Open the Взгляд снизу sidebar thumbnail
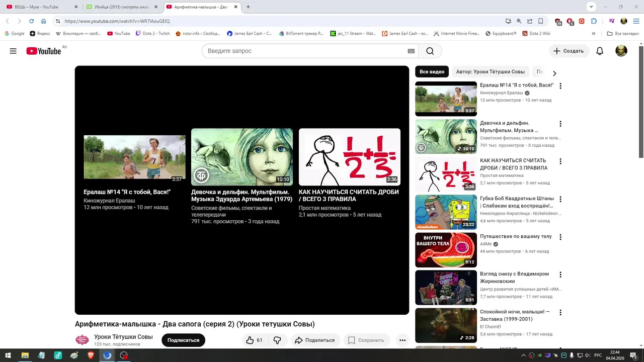The image size is (644, 362). (x=446, y=288)
